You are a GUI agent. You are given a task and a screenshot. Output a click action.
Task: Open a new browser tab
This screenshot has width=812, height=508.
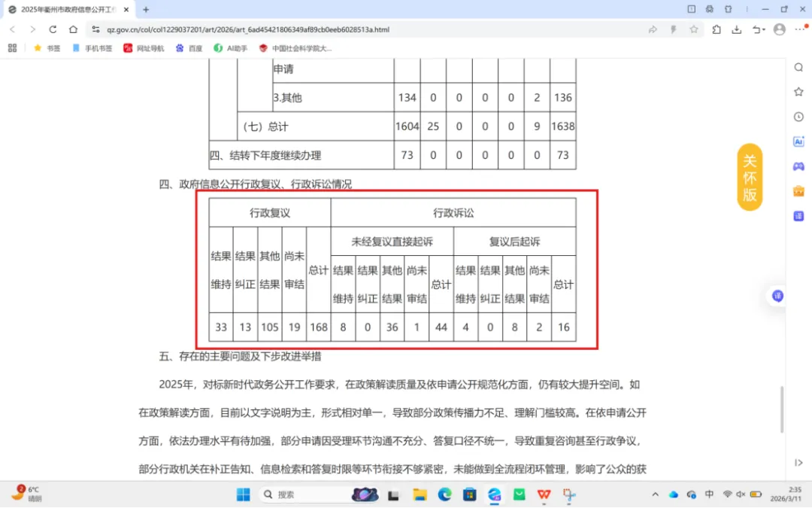tap(146, 9)
